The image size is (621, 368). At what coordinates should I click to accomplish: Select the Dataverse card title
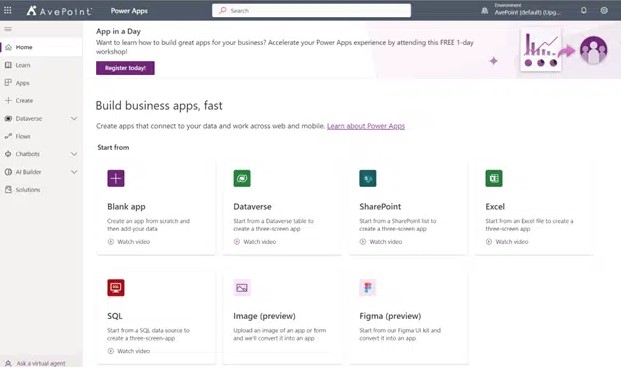(252, 206)
